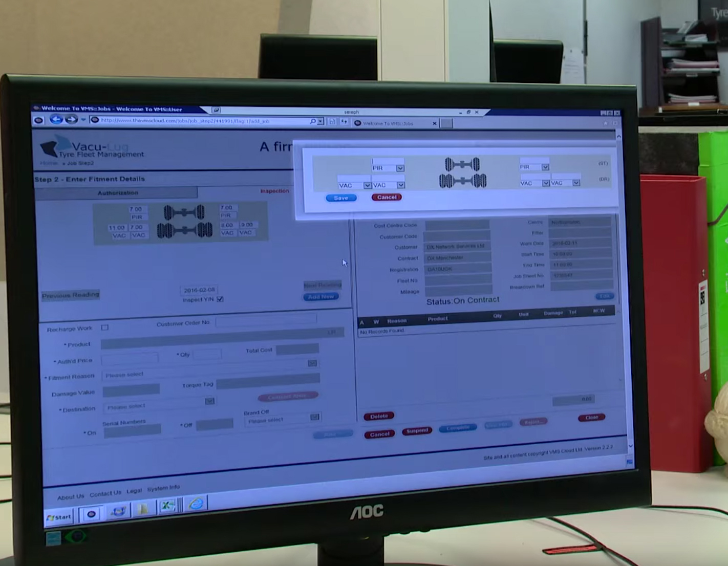Save the fitment details popup

(340, 198)
